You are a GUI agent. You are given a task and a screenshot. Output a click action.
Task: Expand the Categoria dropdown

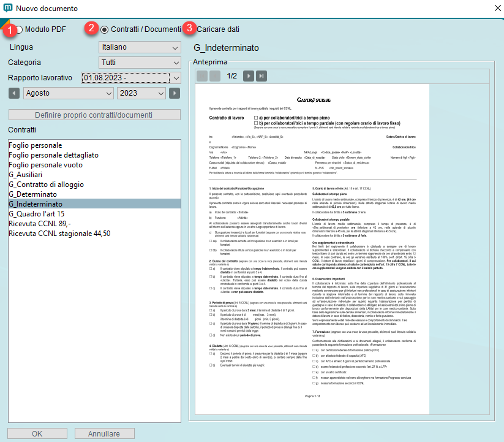(140, 63)
